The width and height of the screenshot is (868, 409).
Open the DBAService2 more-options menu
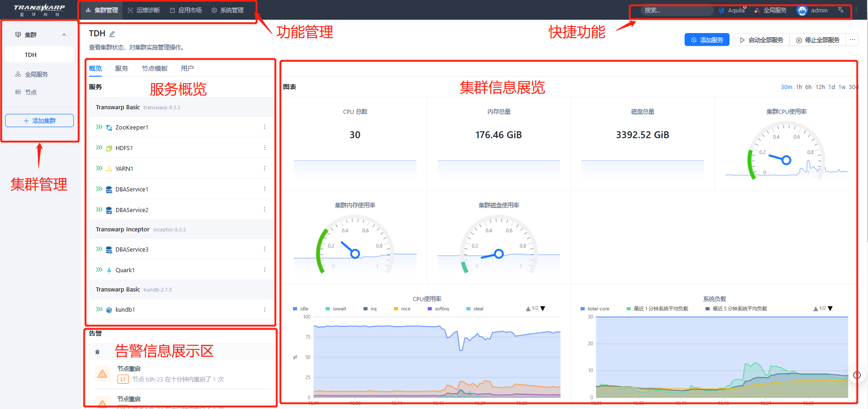pyautogui.click(x=265, y=210)
